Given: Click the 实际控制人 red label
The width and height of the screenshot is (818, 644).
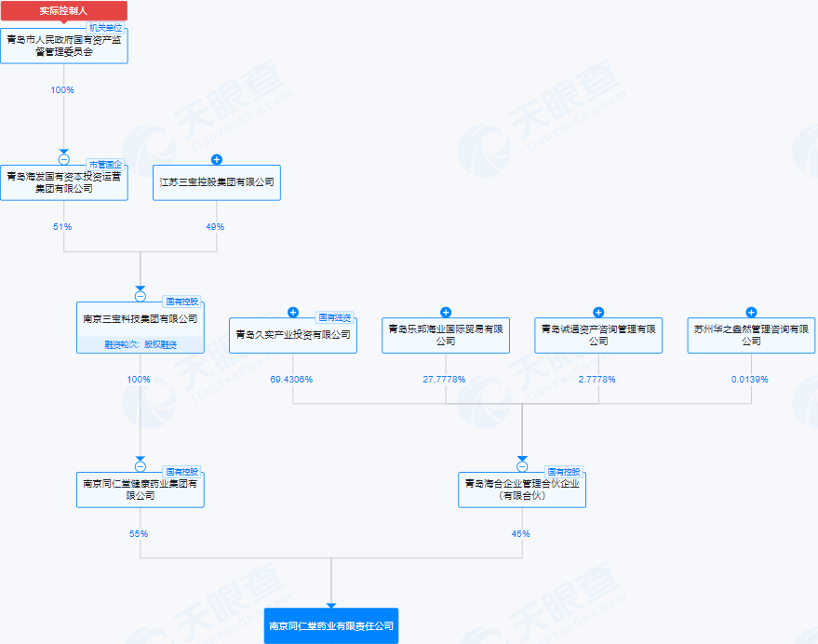Looking at the screenshot, I should click(x=64, y=11).
